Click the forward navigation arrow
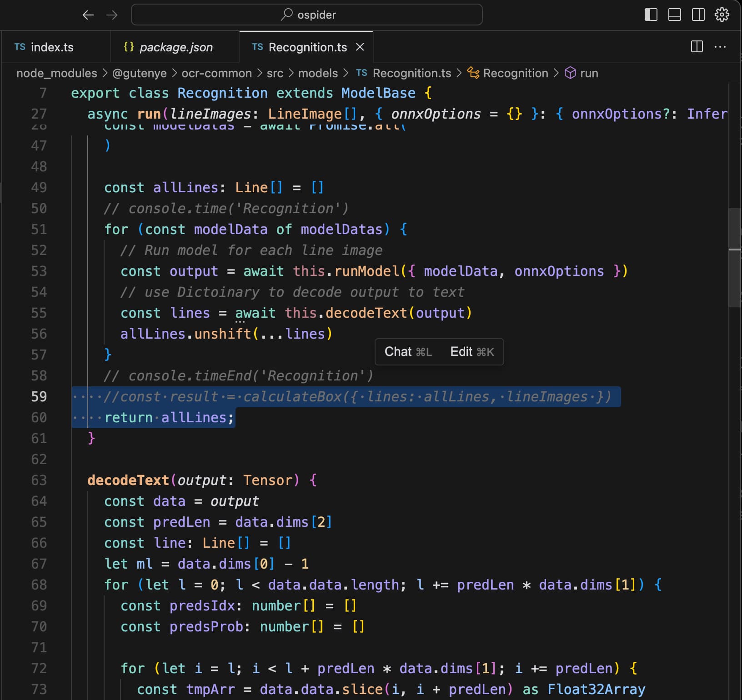The width and height of the screenshot is (742, 700). (112, 15)
